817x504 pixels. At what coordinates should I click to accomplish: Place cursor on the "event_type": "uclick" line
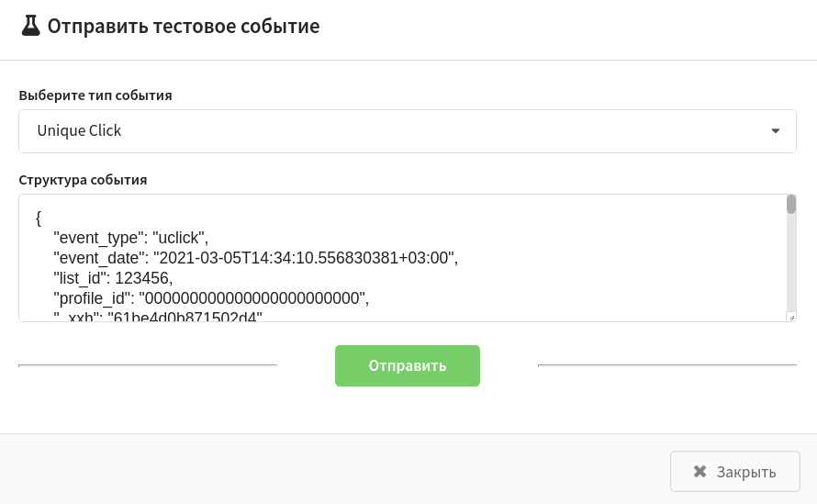pos(130,238)
